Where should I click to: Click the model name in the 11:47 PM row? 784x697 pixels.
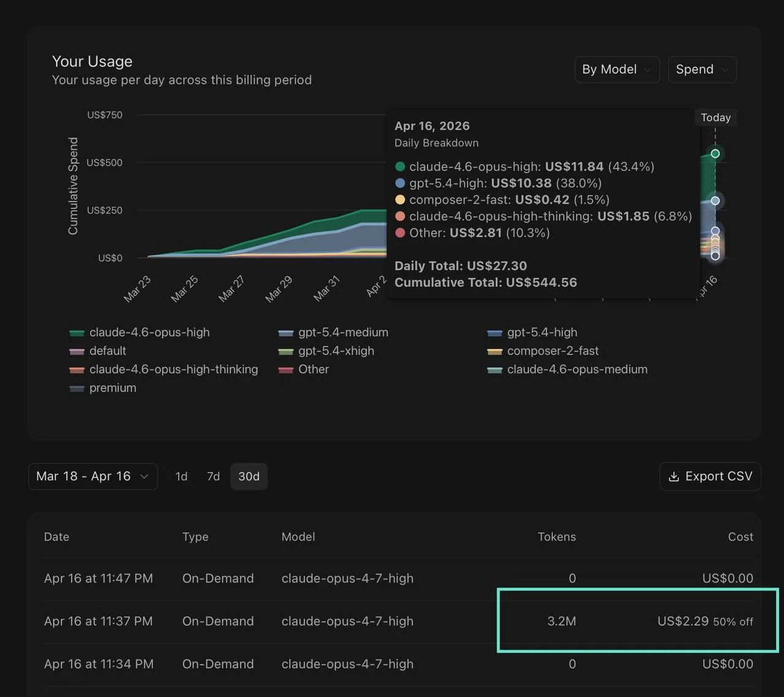pos(347,578)
